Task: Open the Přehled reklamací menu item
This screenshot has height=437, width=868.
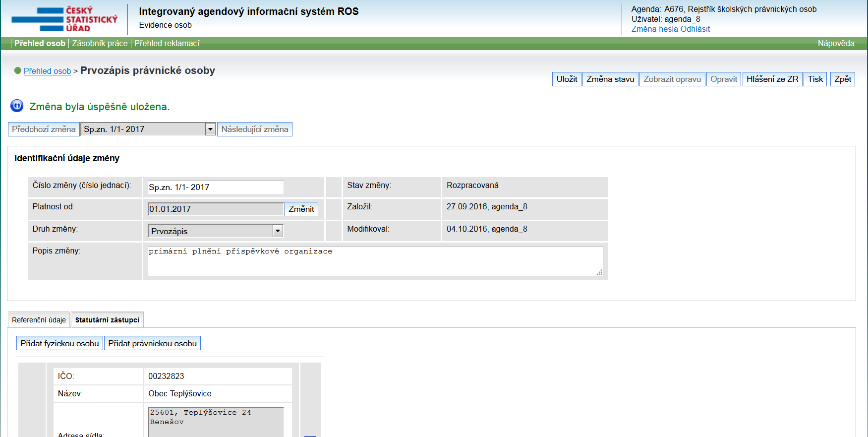Action: coord(167,44)
